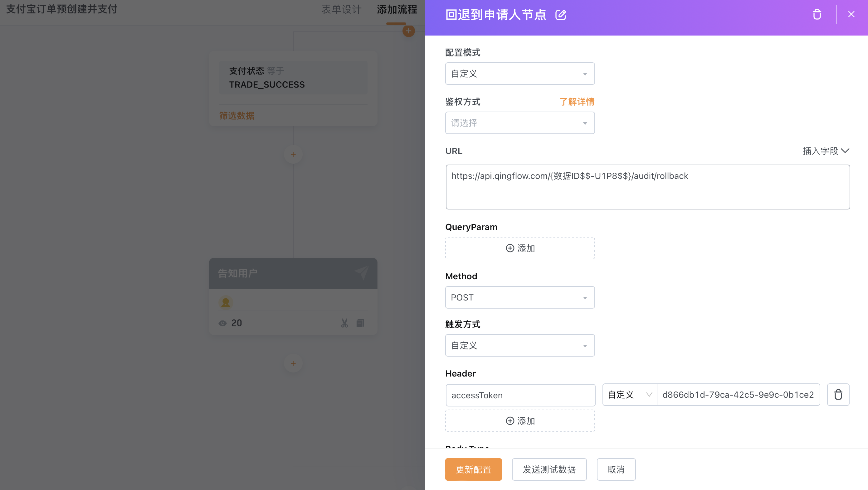Screen dimensions: 868x490
Task: Open the 配置模式 dropdown
Action: (x=520, y=73)
